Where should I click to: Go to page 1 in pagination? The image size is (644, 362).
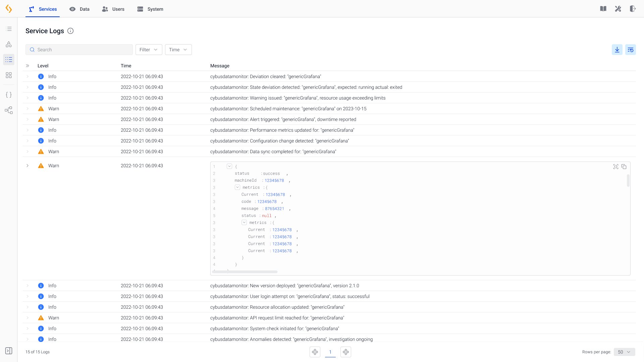click(330, 352)
